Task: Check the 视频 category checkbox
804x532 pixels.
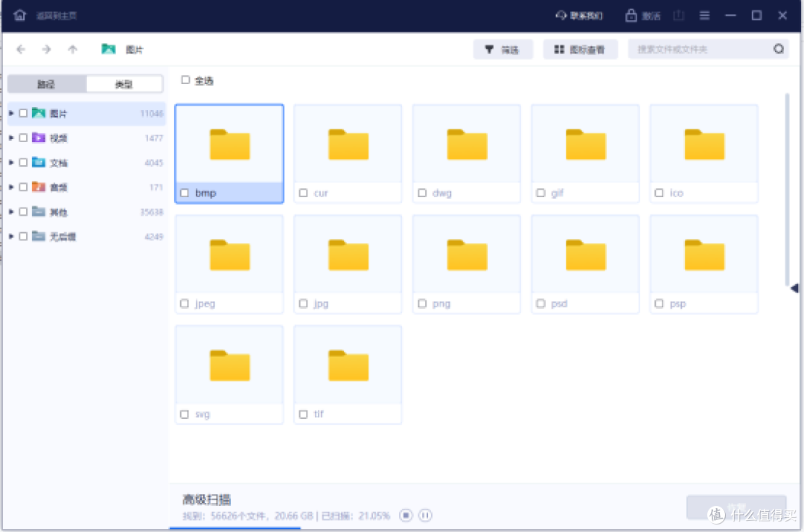Action: coord(23,138)
